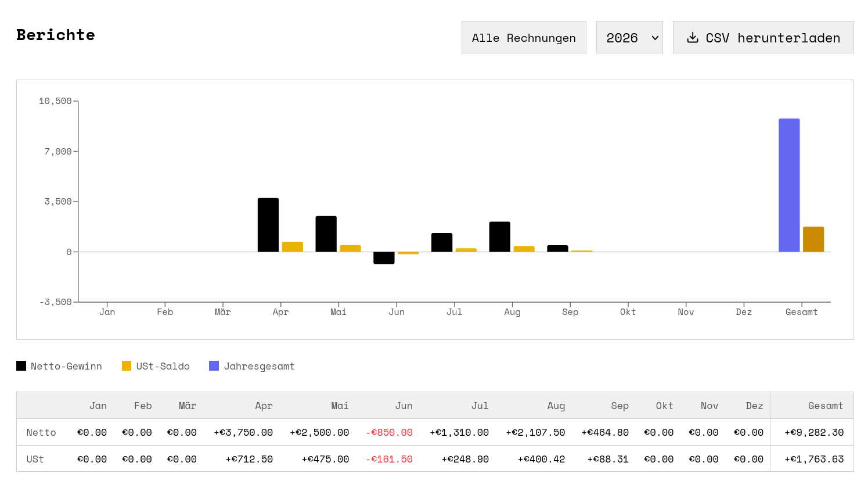This screenshot has height=484, width=868.
Task: Open the 2026 year dropdown
Action: [629, 37]
